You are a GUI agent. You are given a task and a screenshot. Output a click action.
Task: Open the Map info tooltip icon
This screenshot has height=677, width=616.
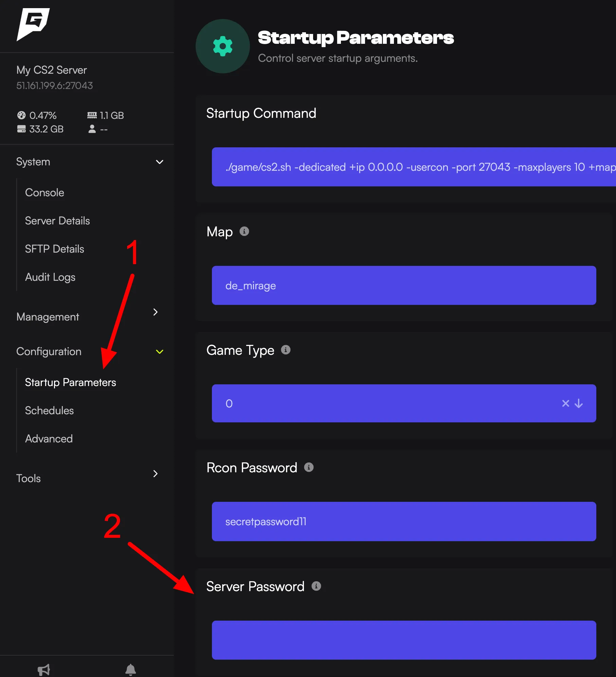pyautogui.click(x=244, y=231)
